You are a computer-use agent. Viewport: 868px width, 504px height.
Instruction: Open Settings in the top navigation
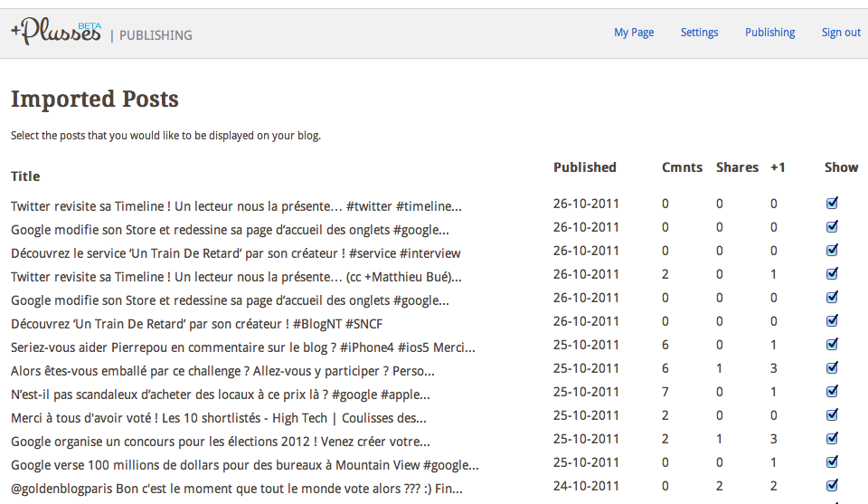click(x=699, y=33)
